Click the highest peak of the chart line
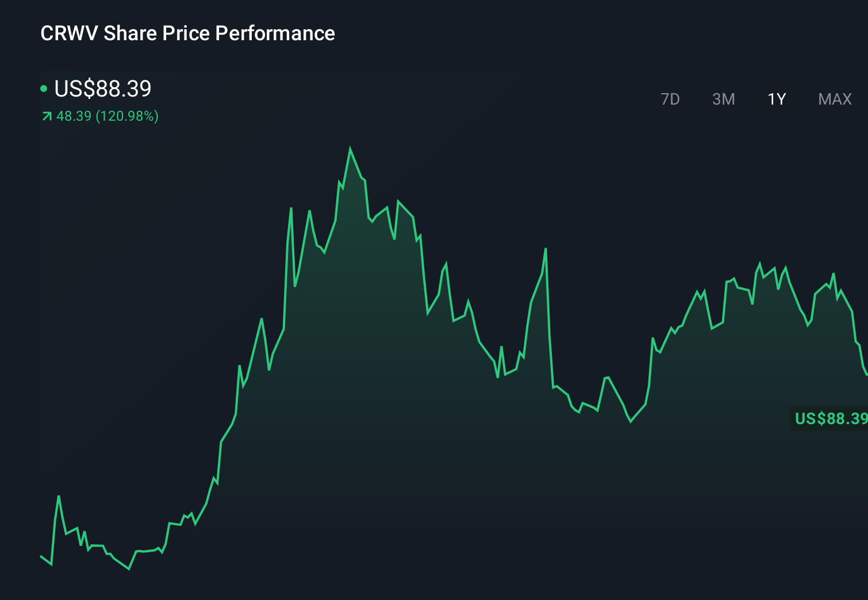The image size is (868, 600). click(350, 148)
